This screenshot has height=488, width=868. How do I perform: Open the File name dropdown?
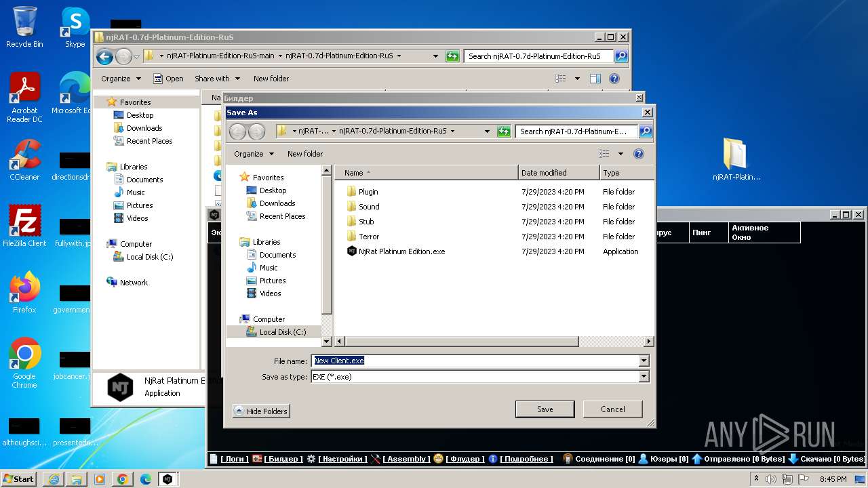pos(644,361)
